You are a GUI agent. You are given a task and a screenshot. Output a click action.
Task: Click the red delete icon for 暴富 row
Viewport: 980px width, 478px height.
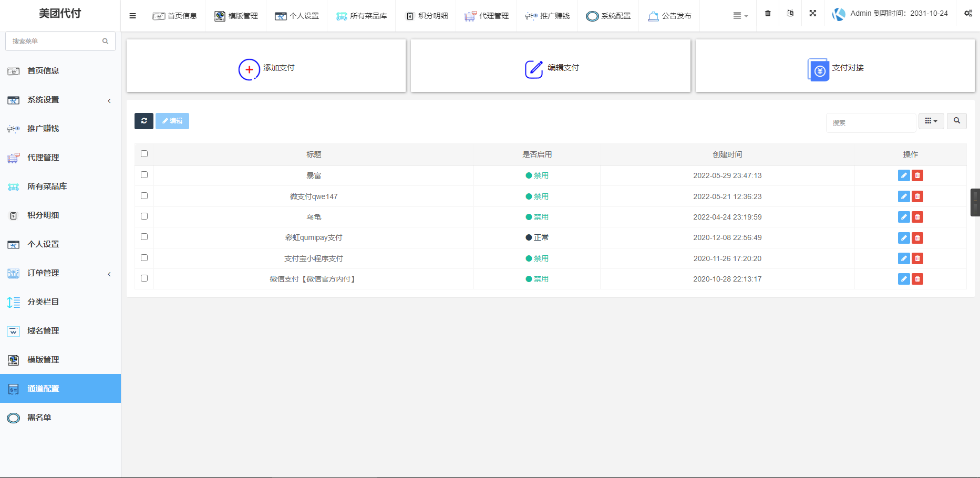[x=917, y=175]
